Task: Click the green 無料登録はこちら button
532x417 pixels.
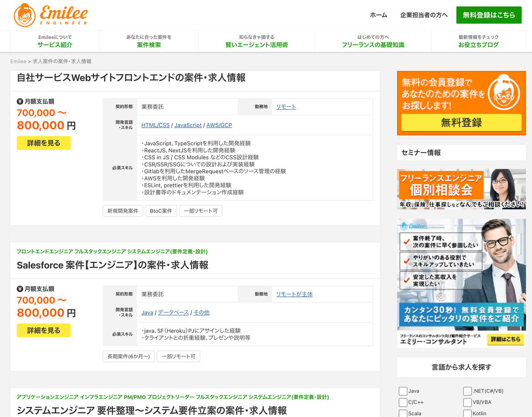Action: (x=489, y=15)
